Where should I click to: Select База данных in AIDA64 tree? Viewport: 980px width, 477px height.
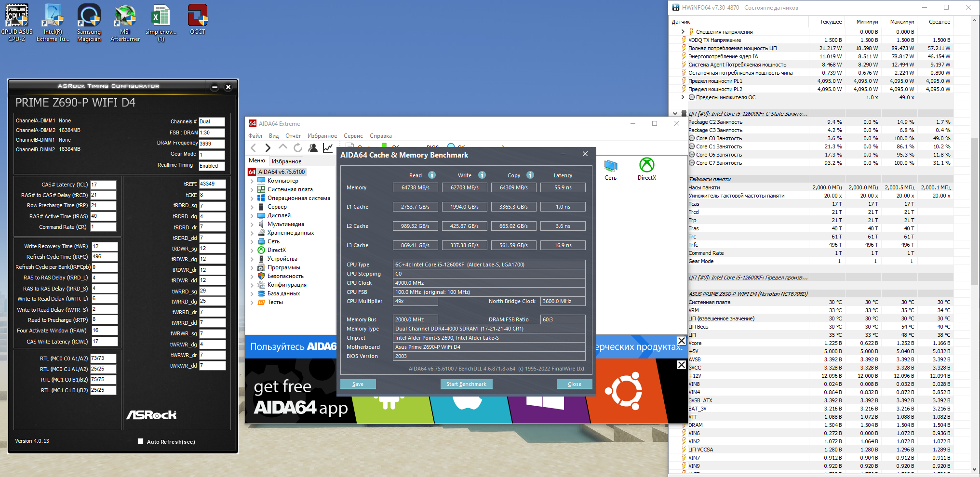click(283, 293)
